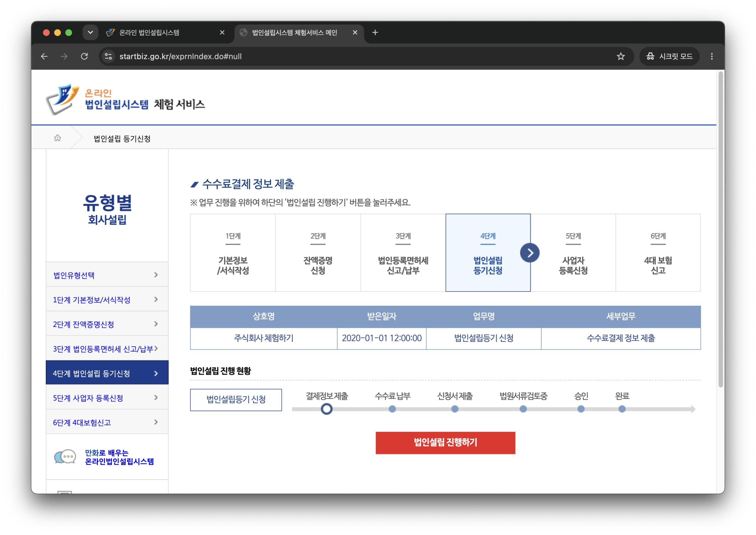Click chevron next to 4단계 법인설립 등기신청

pyautogui.click(x=156, y=374)
